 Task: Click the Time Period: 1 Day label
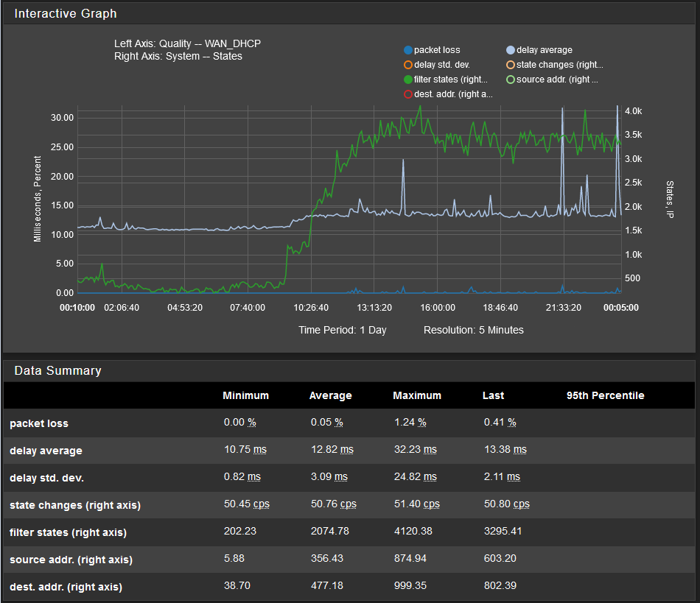coord(343,330)
